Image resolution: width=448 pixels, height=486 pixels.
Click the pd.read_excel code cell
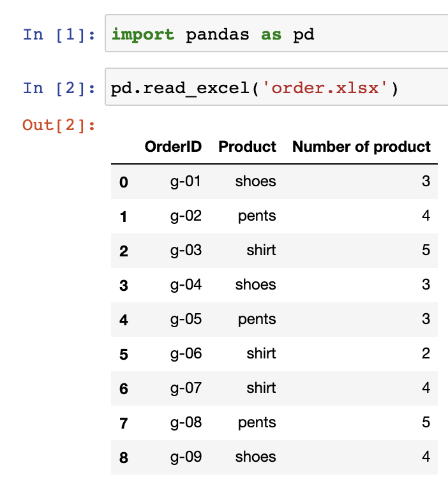[x=276, y=87]
